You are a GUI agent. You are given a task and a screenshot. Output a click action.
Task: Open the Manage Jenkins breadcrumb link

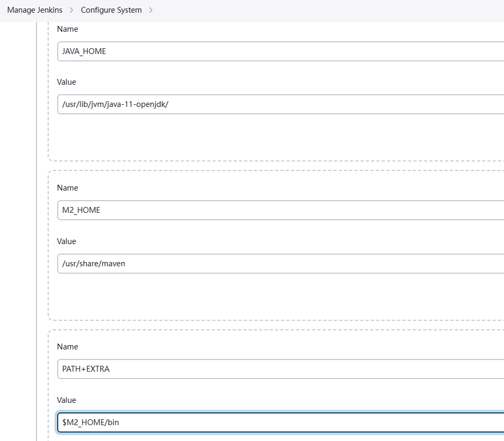coord(34,10)
